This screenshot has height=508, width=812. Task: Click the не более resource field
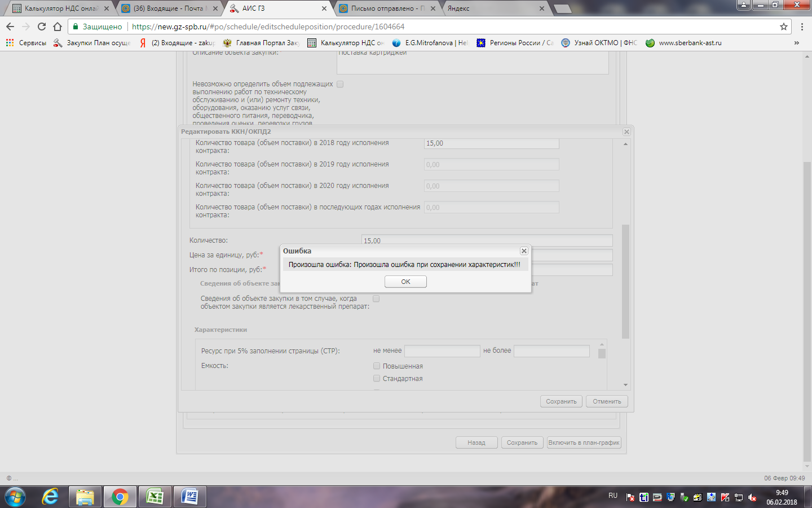(551, 351)
